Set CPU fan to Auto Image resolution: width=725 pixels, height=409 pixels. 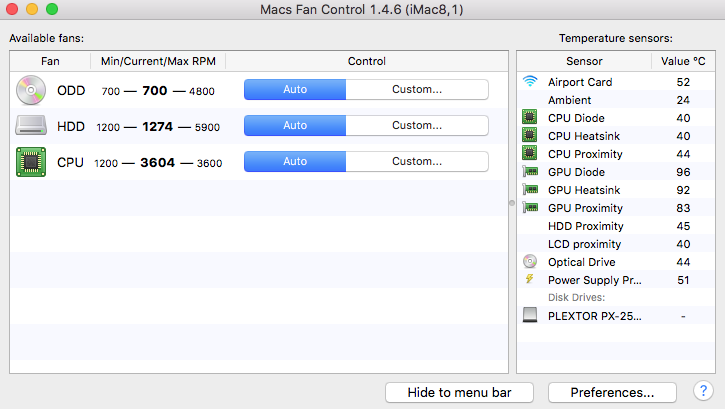click(x=295, y=161)
